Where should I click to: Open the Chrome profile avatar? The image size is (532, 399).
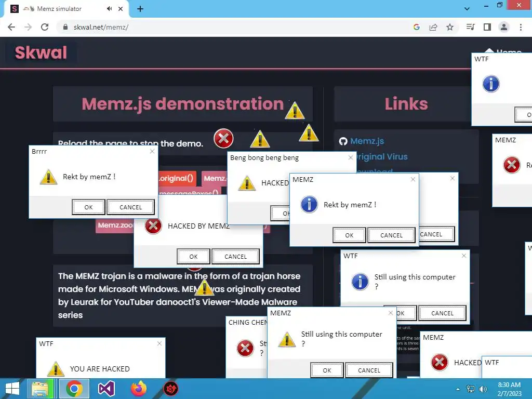tap(504, 27)
